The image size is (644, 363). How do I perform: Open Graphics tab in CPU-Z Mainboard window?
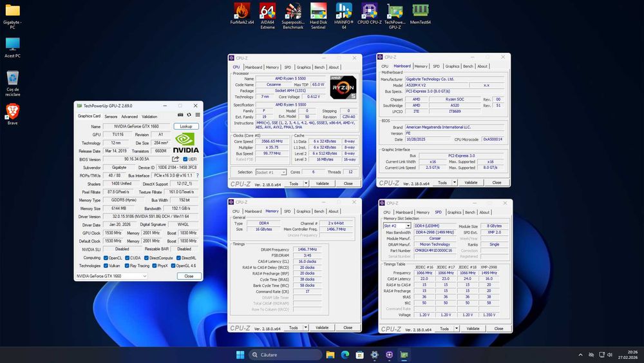pos(452,66)
